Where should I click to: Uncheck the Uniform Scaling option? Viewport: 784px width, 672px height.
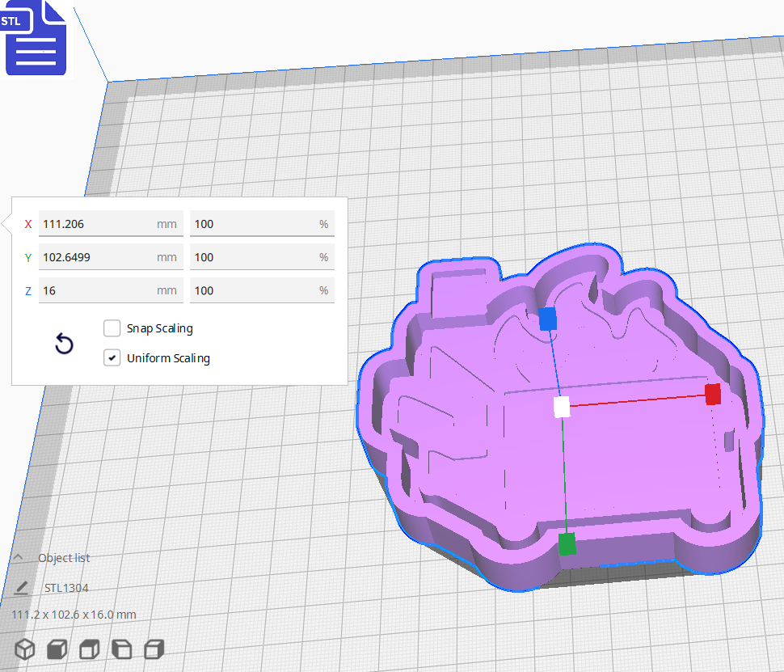(112, 357)
